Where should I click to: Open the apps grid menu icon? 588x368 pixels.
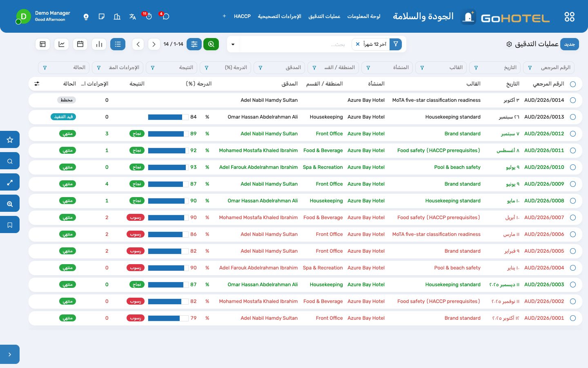[x=569, y=16]
